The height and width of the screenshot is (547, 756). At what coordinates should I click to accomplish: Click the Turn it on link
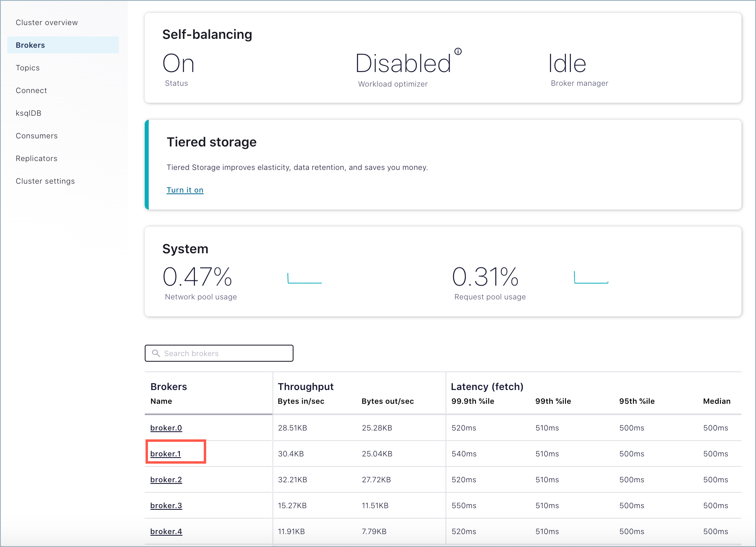click(185, 190)
